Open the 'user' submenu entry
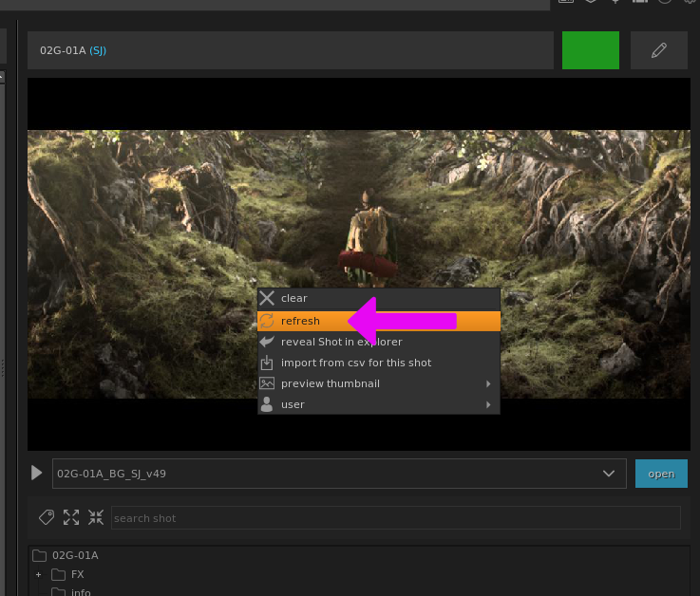The width and height of the screenshot is (700, 596). click(x=379, y=404)
